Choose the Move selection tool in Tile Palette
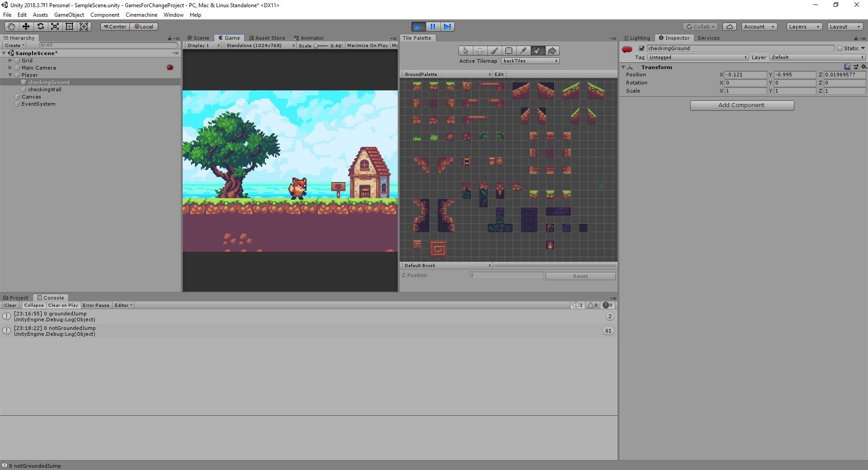 pos(480,51)
